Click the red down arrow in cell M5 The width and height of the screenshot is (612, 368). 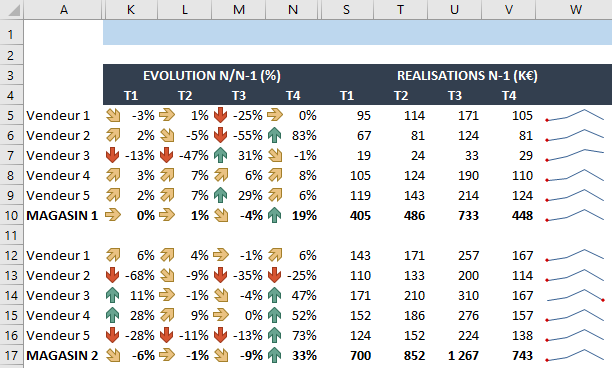click(221, 116)
